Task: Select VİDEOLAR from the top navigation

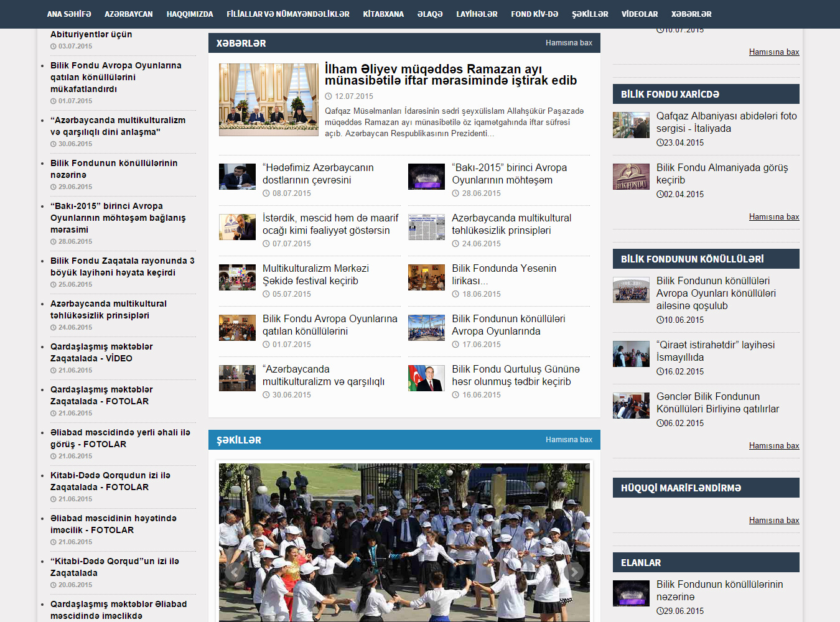Action: pyautogui.click(x=640, y=14)
